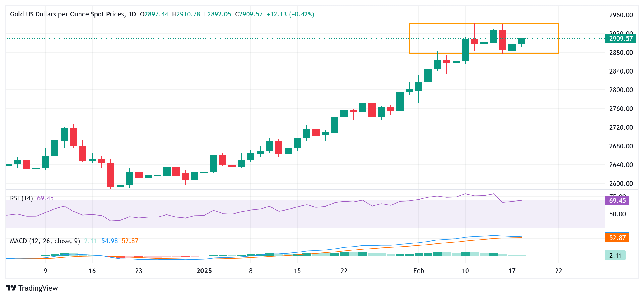Click the Feb label on the date axis

pos(418,271)
